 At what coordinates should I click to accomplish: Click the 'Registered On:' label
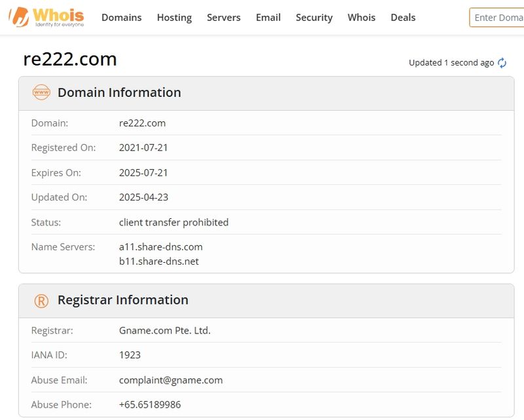(64, 147)
